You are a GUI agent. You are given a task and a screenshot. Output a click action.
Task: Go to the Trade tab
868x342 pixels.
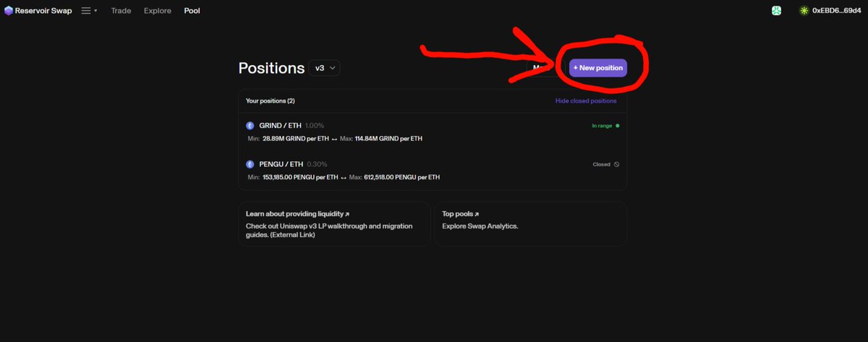coord(122,11)
